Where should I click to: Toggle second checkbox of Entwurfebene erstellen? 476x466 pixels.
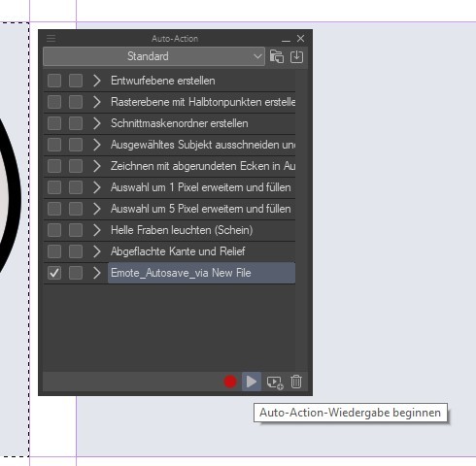tap(76, 81)
